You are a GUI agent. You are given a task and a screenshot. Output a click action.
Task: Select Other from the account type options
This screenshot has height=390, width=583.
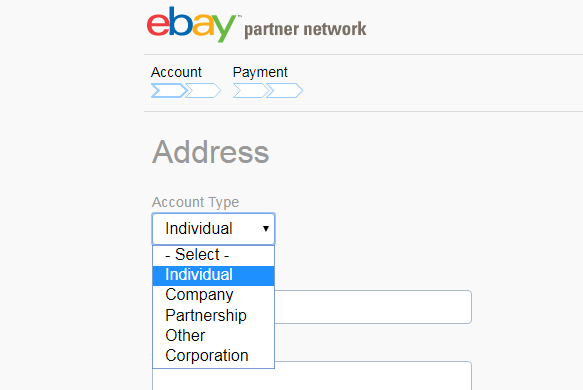click(x=213, y=336)
